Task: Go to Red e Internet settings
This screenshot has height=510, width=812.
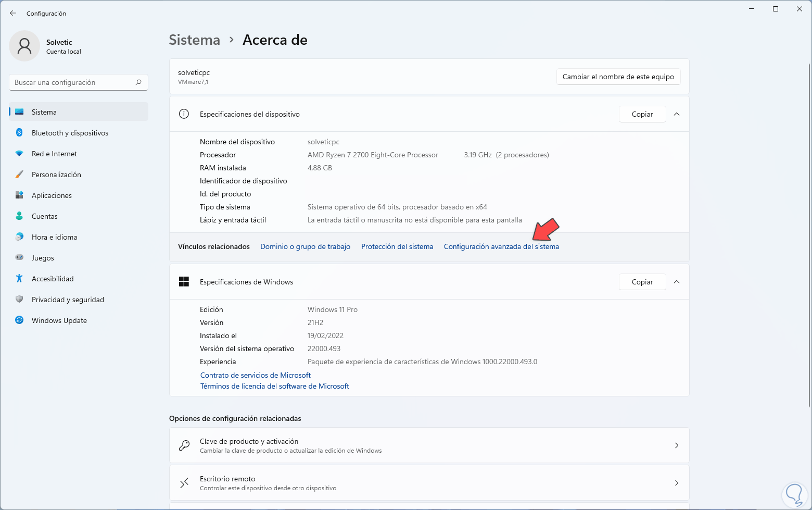Action: click(79, 154)
